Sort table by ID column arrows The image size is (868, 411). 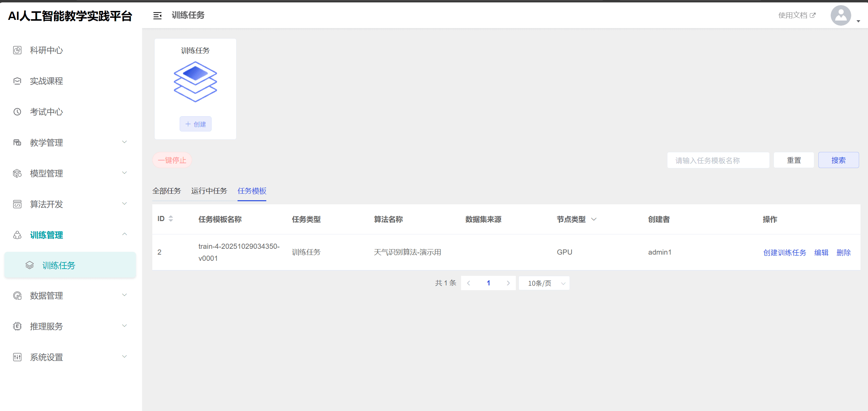(171, 219)
